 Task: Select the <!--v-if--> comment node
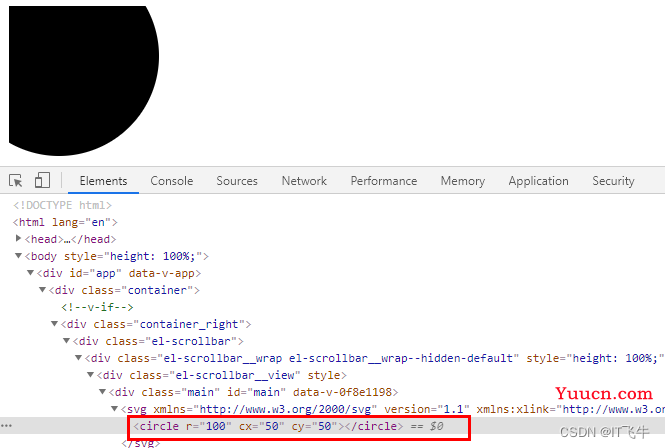pyautogui.click(x=97, y=307)
